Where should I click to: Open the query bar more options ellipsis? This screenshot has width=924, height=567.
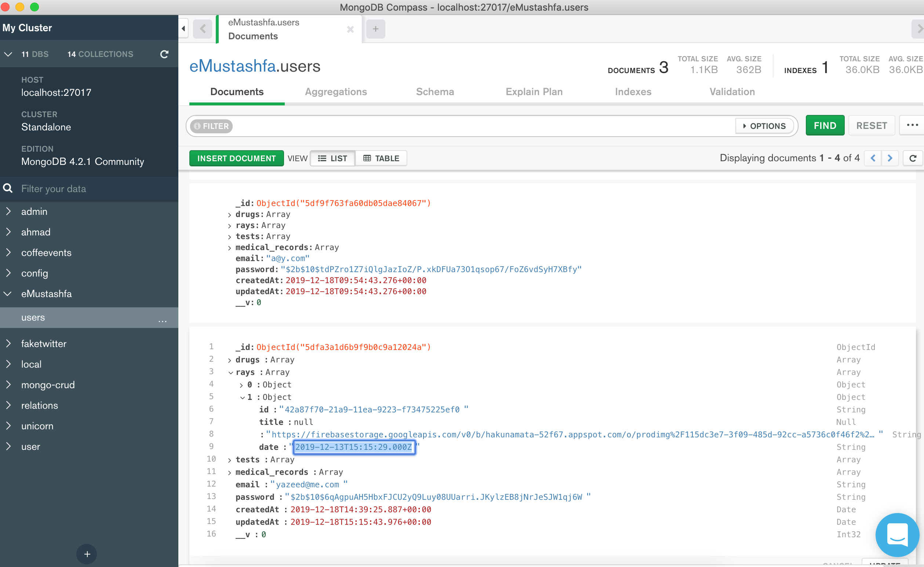tap(912, 125)
